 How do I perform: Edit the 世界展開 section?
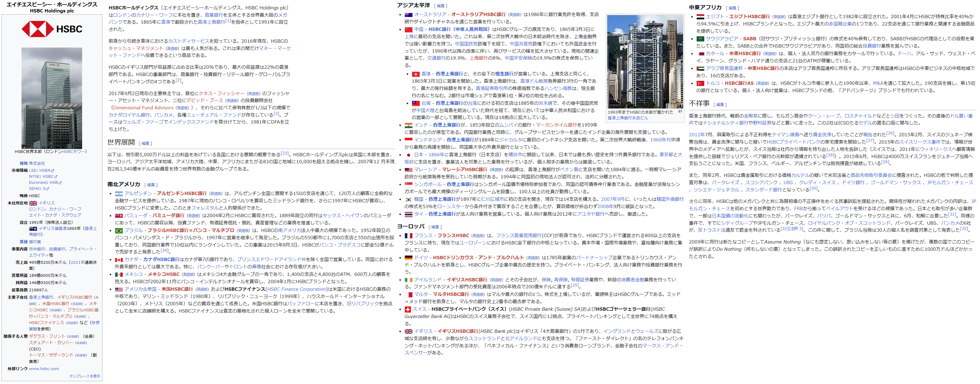[146, 144]
